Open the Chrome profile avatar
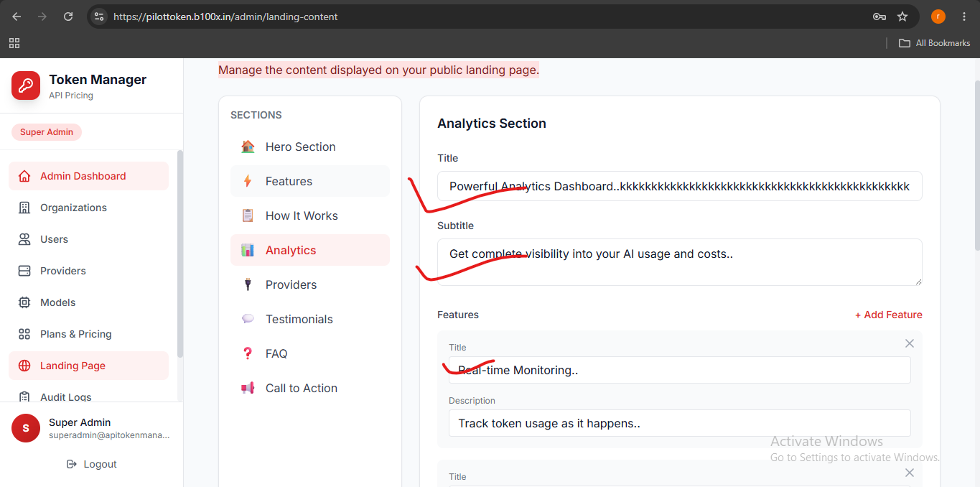Viewport: 980px width, 487px height. point(938,17)
